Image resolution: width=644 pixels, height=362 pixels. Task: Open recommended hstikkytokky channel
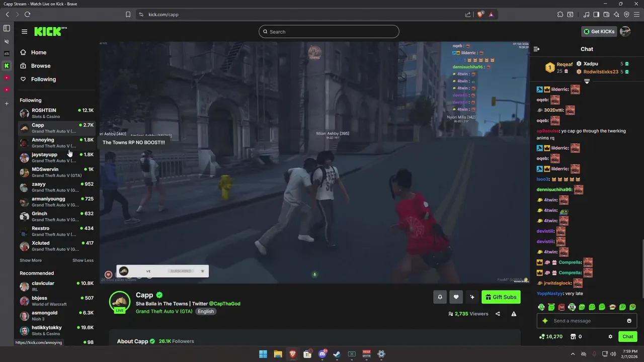tap(56, 330)
